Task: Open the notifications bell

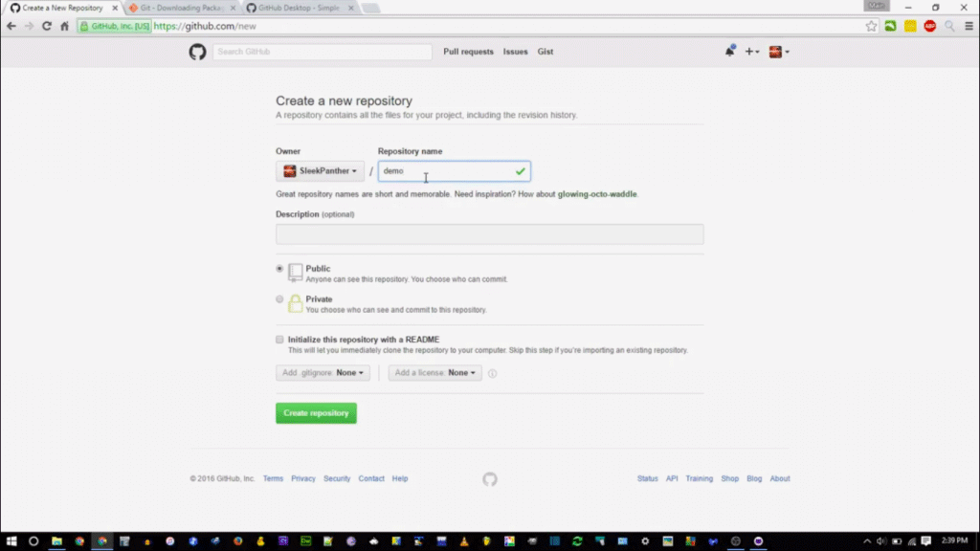Action: pos(728,51)
